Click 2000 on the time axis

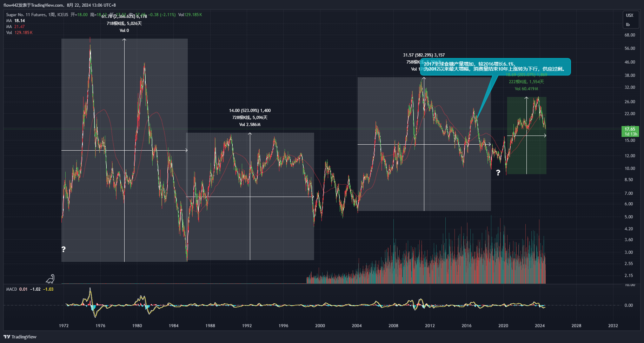point(320,326)
